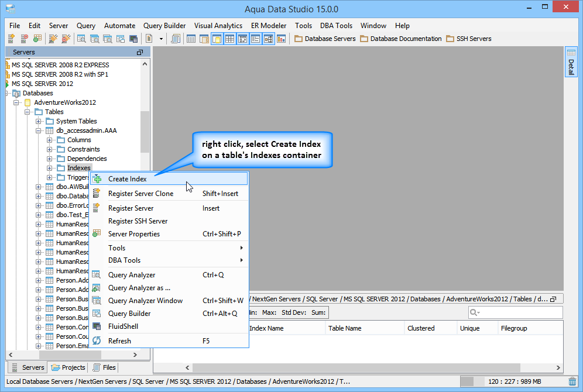The image size is (583, 392).
Task: Choose Register SSH Server in context menu
Action: click(x=169, y=221)
